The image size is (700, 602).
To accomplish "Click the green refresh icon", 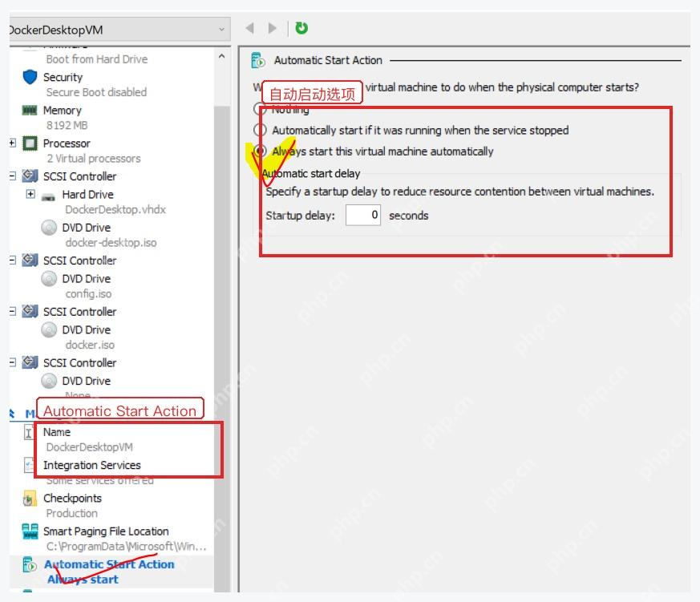I will tap(301, 28).
